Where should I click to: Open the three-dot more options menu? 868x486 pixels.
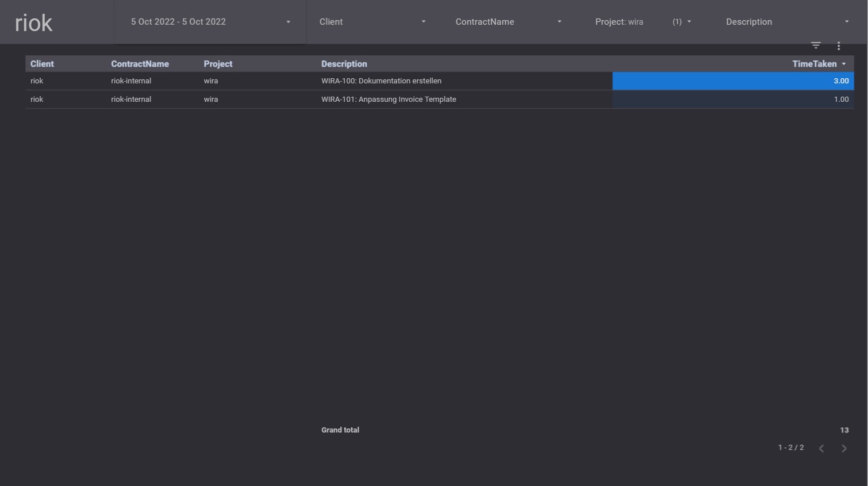pos(839,46)
